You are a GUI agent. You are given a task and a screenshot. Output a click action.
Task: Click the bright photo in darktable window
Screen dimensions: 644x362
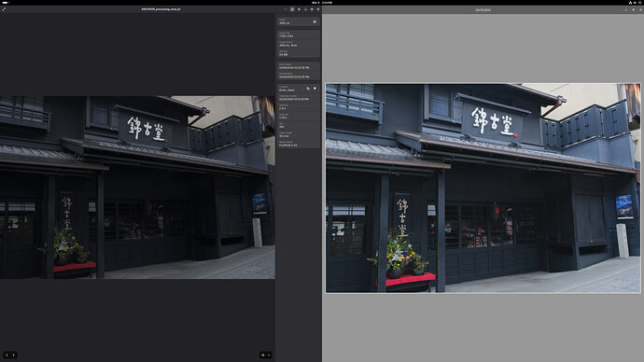pyautogui.click(x=483, y=188)
